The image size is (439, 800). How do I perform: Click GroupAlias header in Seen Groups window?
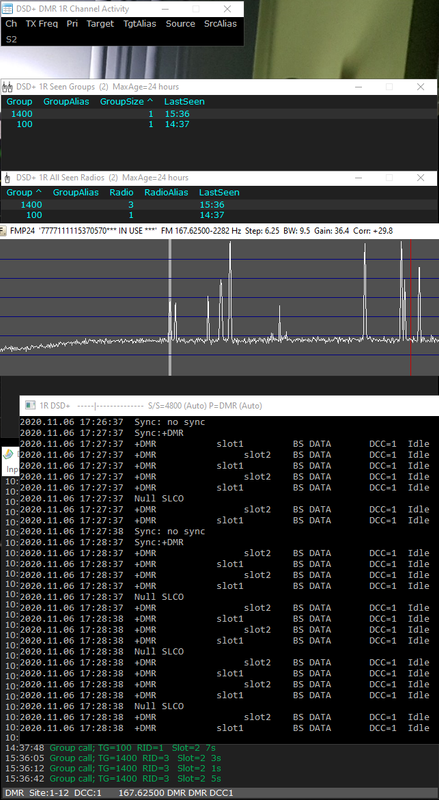66,102
